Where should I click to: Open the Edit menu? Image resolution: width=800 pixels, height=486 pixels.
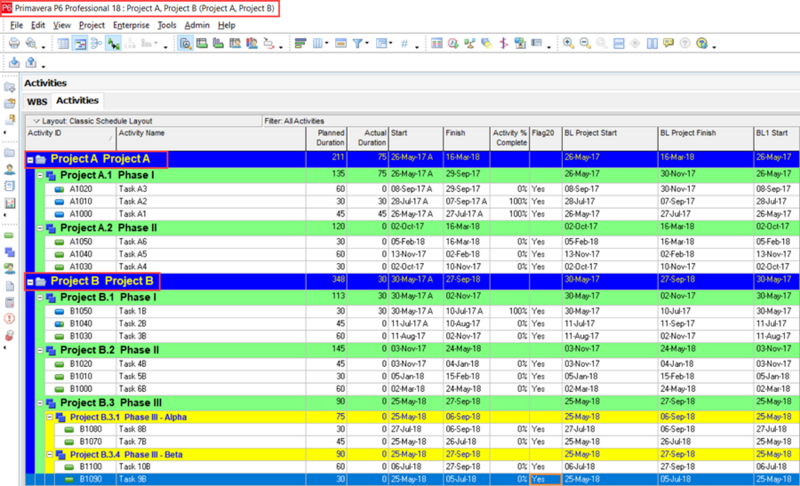point(38,25)
